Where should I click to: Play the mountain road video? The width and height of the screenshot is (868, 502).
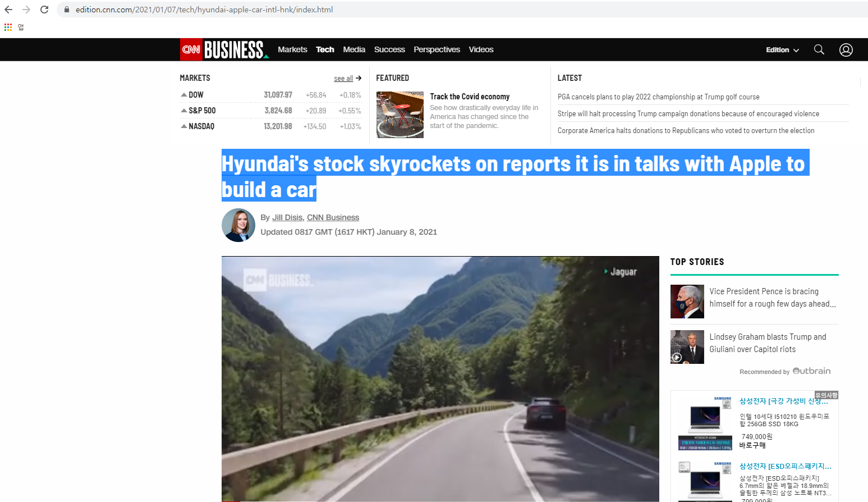pos(440,379)
